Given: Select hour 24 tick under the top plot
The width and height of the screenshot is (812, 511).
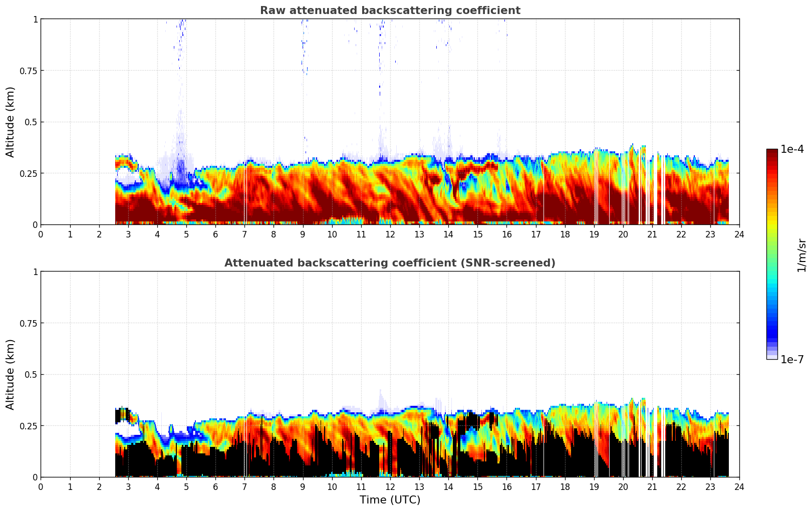Looking at the screenshot, I should [x=739, y=234].
